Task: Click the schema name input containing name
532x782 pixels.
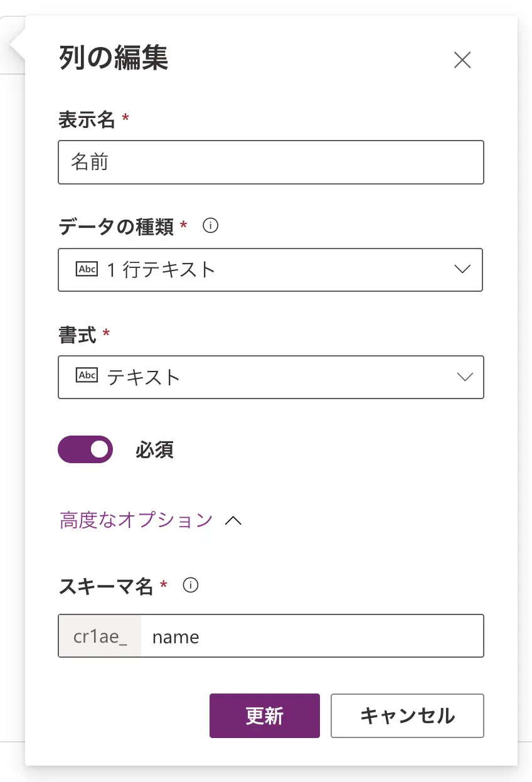Action: (x=312, y=636)
